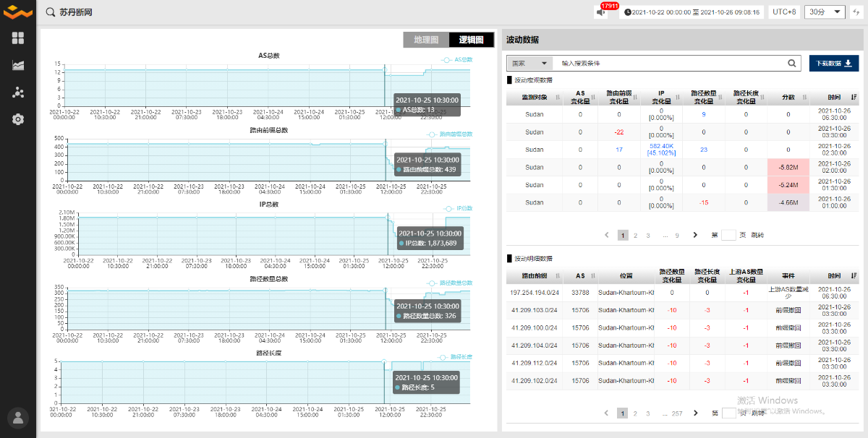Sort detail table by 时间
Viewport: 868px width, 438px height.
point(854,276)
